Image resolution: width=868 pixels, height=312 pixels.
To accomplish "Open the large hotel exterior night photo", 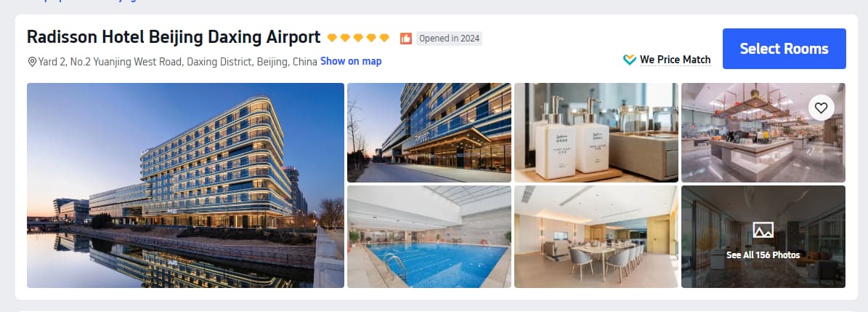I will (185, 185).
